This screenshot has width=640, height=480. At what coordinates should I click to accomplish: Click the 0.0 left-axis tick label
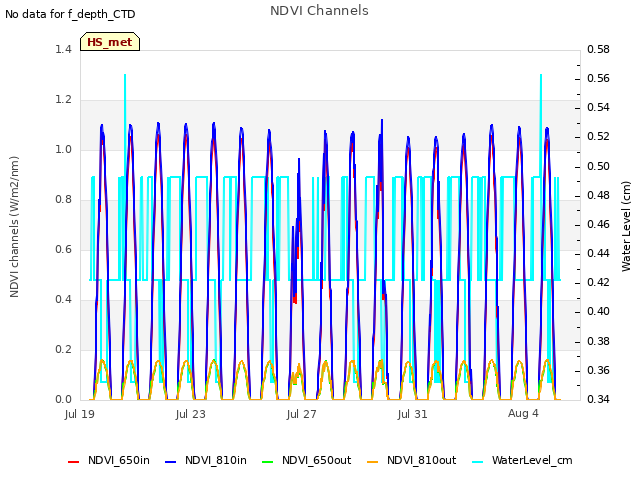[63, 399]
